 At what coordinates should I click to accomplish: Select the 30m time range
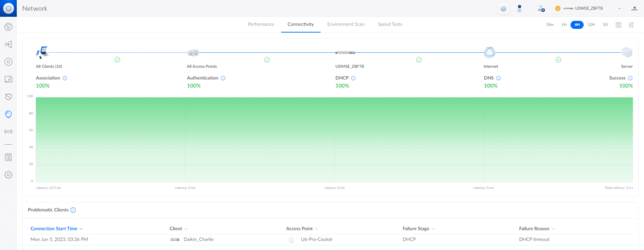pyautogui.click(x=550, y=25)
